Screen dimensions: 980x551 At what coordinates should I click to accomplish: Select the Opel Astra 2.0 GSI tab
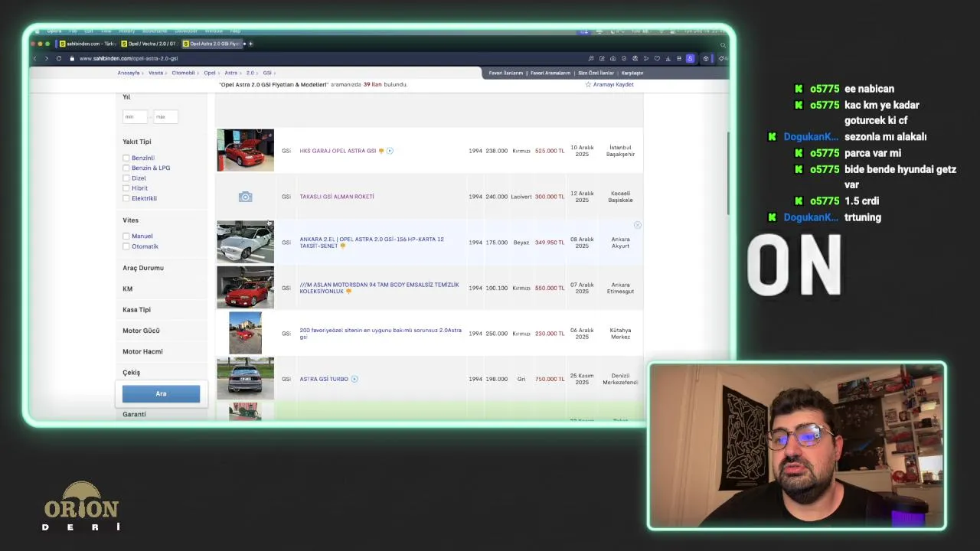pyautogui.click(x=213, y=44)
